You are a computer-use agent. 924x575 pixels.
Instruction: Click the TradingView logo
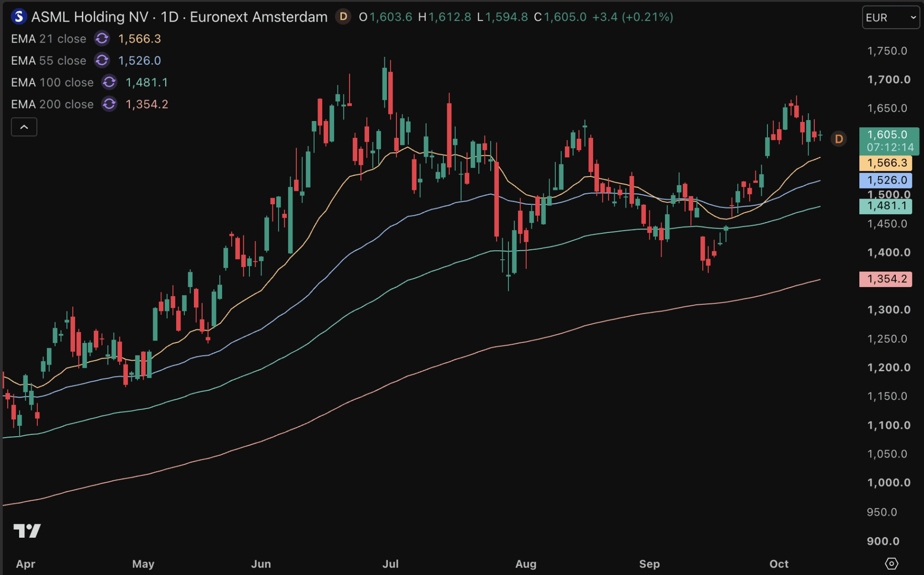[27, 531]
